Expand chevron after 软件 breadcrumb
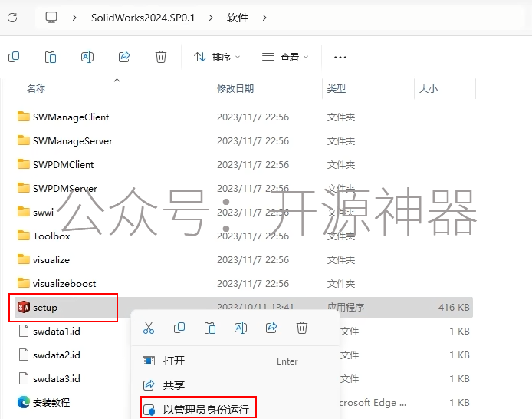The width and height of the screenshot is (532, 419). [x=264, y=18]
